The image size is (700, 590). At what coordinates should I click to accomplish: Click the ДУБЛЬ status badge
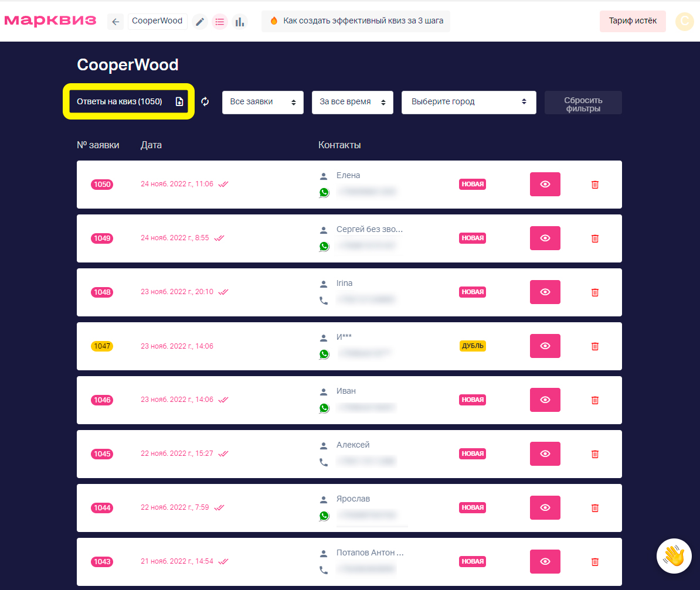[x=473, y=346]
